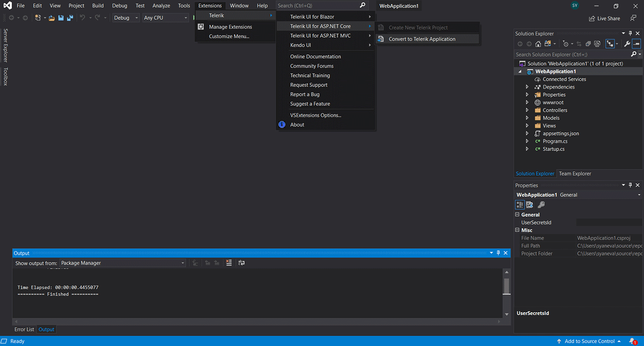
Task: Open the Any CPU platform dropdown
Action: click(x=165, y=17)
